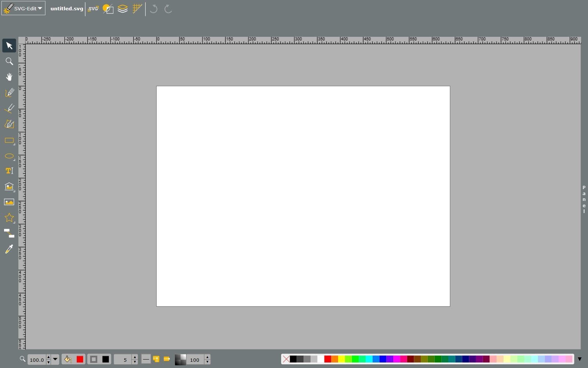This screenshot has height=368, width=588.
Task: Open the SVG-Edit main menu
Action: pos(23,8)
